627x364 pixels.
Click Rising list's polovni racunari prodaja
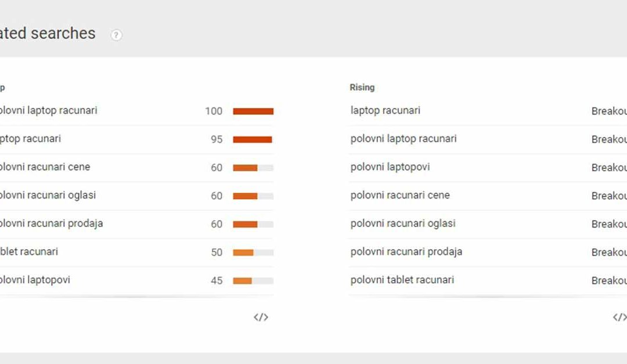(x=406, y=251)
